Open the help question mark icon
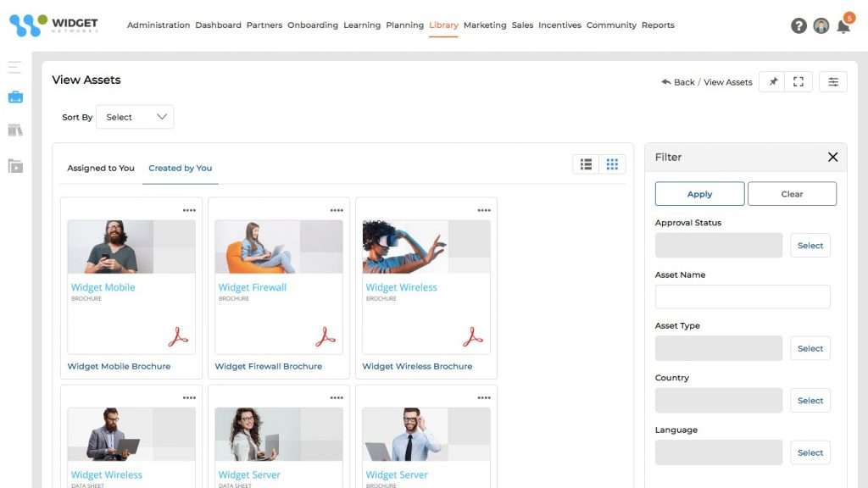This screenshot has width=868, height=488. tap(798, 25)
